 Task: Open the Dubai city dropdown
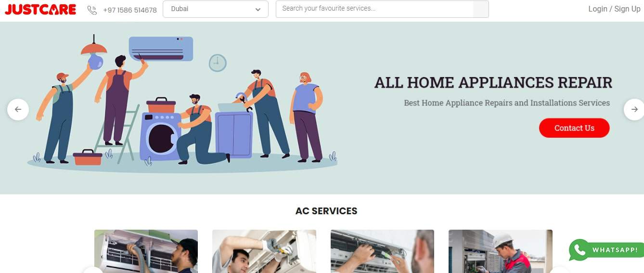(216, 9)
